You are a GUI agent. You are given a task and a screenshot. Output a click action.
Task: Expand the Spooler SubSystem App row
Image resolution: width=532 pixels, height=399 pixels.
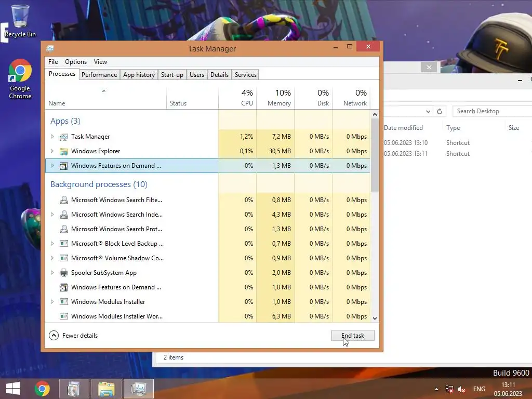pos(52,272)
